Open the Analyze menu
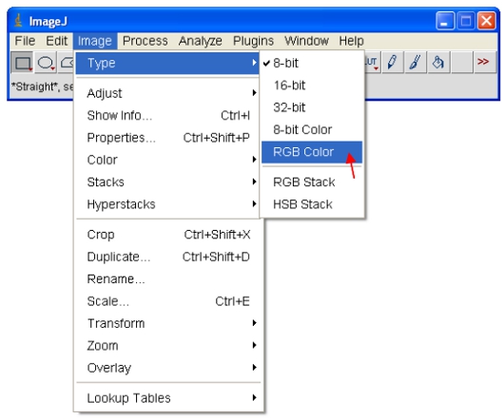 pos(201,41)
